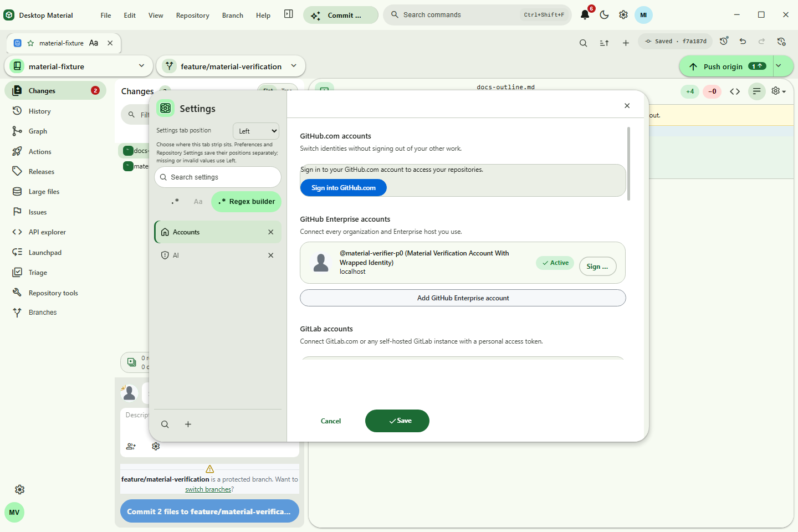798x532 pixels.
Task: Click the undo arrow icon
Action: pos(743,41)
